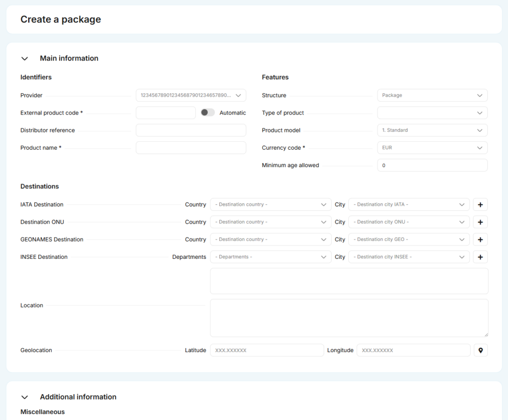Collapse the Main information section
Viewport: 508px width, 420px height.
click(25, 59)
